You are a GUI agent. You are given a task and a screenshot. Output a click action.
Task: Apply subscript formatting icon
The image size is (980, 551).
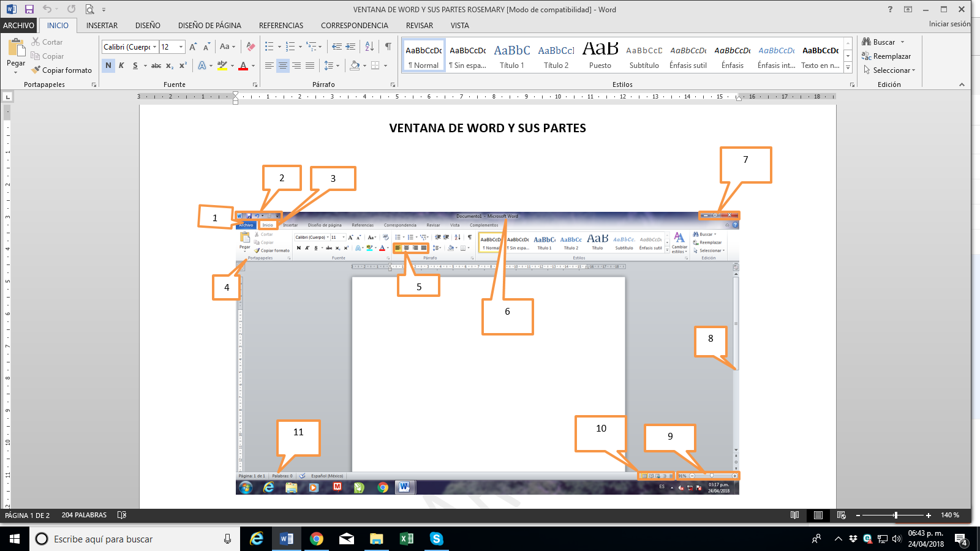coord(170,66)
